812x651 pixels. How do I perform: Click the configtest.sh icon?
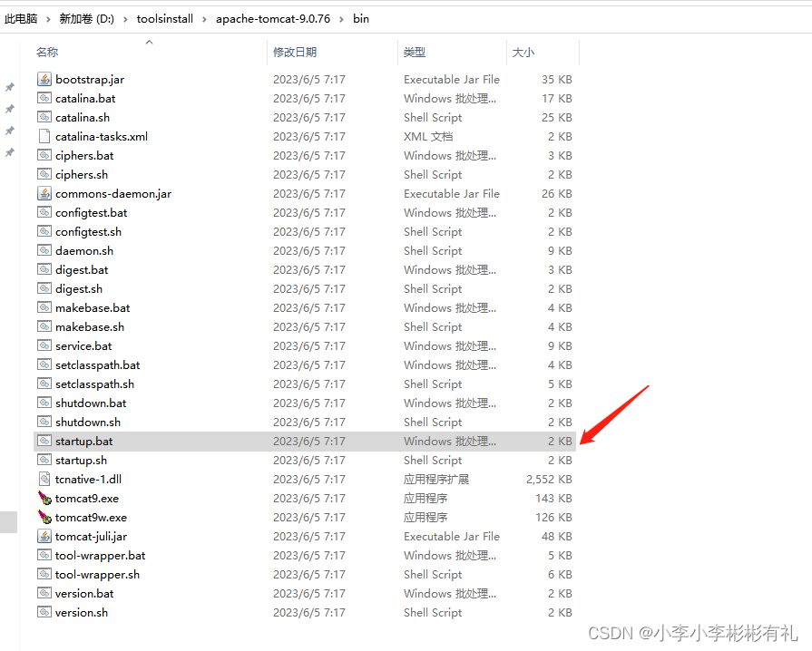pos(44,231)
